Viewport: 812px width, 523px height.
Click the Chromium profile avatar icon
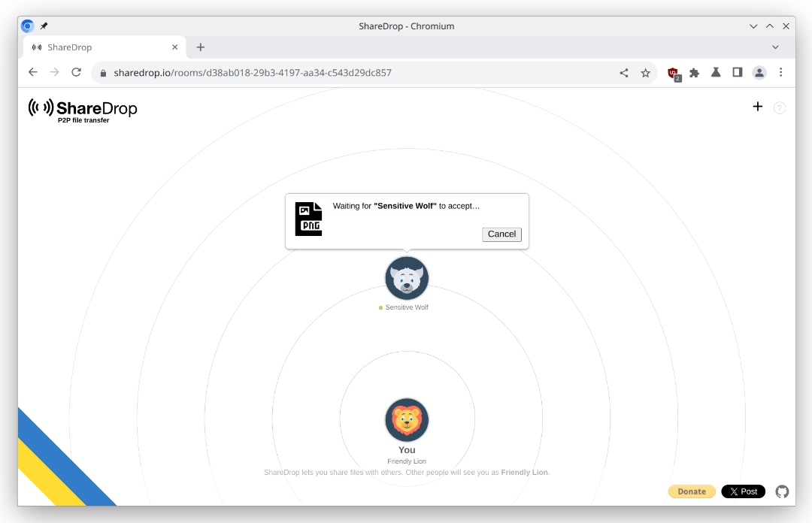759,72
